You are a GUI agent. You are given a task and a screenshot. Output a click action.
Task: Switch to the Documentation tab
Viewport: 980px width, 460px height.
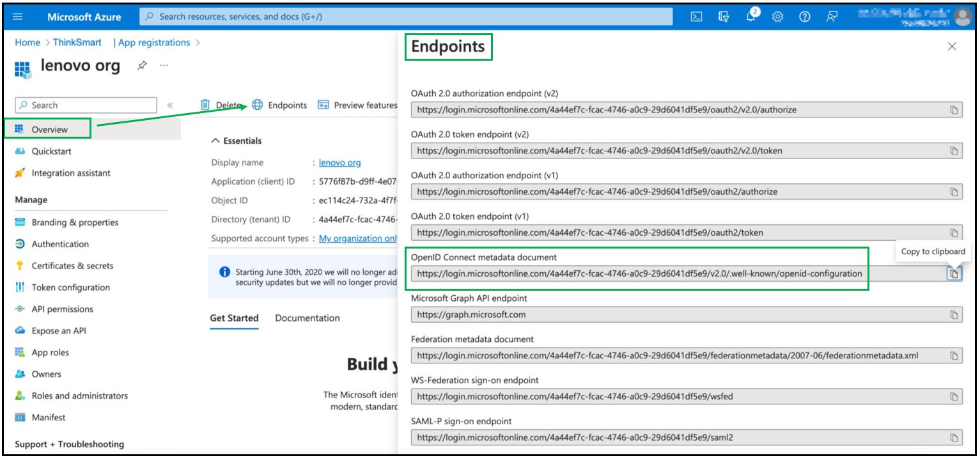(307, 318)
